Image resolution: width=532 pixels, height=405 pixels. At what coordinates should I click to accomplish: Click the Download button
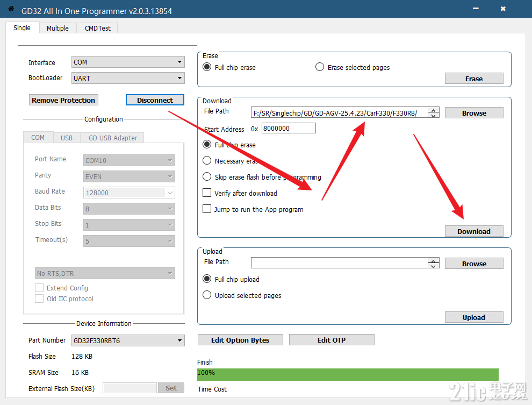click(x=474, y=231)
